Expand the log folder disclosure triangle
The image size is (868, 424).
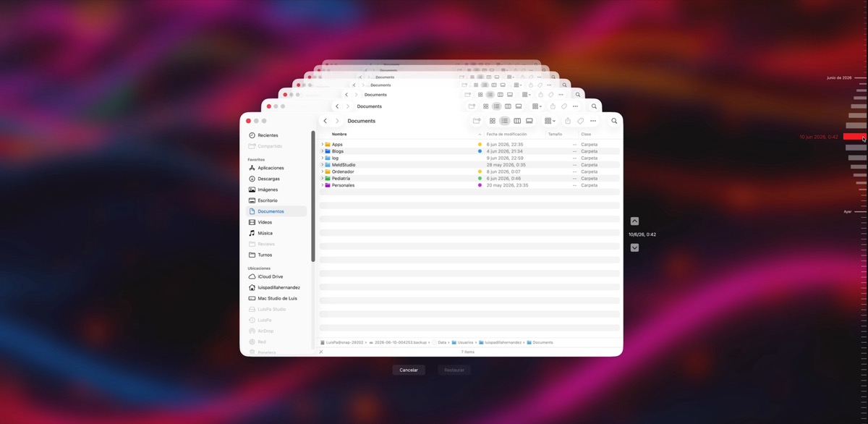pos(323,158)
